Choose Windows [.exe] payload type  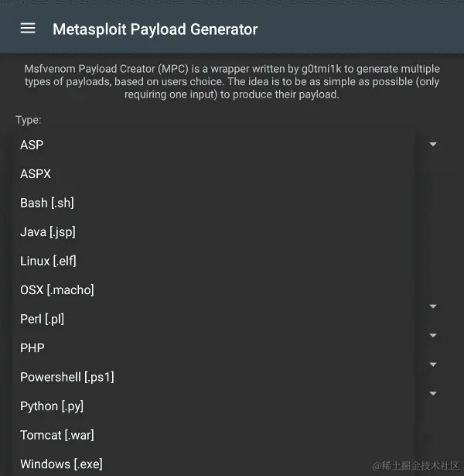pyautogui.click(x=213, y=464)
